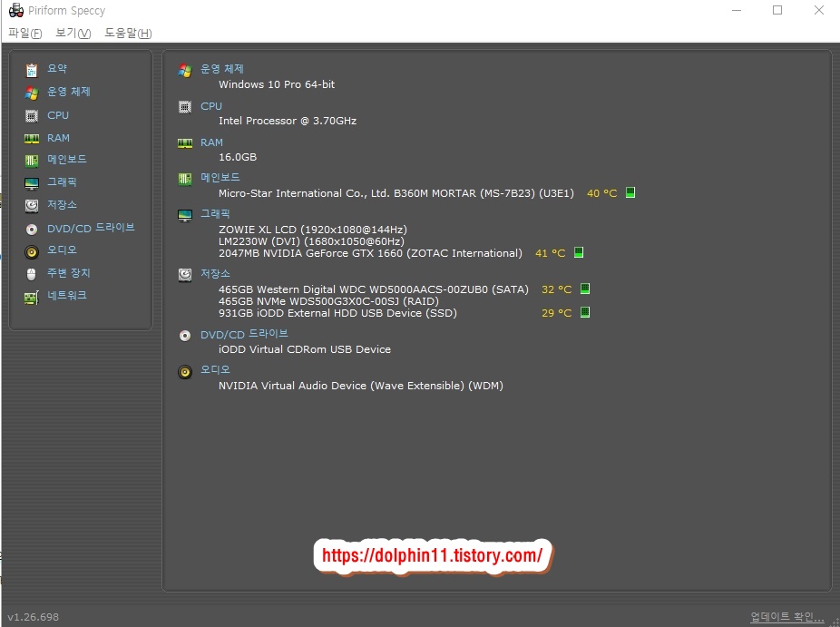Viewport: 840px width, 627px height.
Task: Click main panel 저장소 heading link
Action: 215,273
